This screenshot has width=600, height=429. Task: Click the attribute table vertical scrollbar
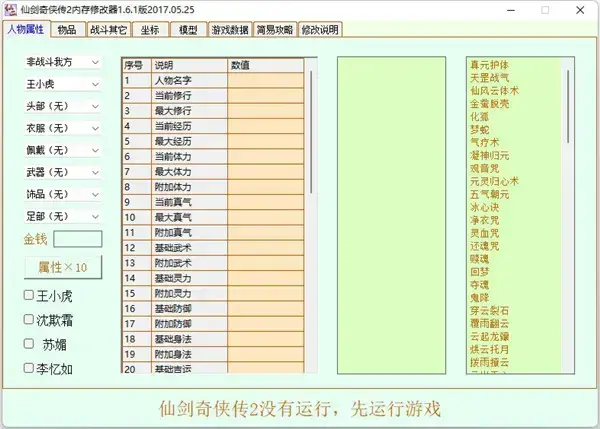pyautogui.click(x=311, y=132)
